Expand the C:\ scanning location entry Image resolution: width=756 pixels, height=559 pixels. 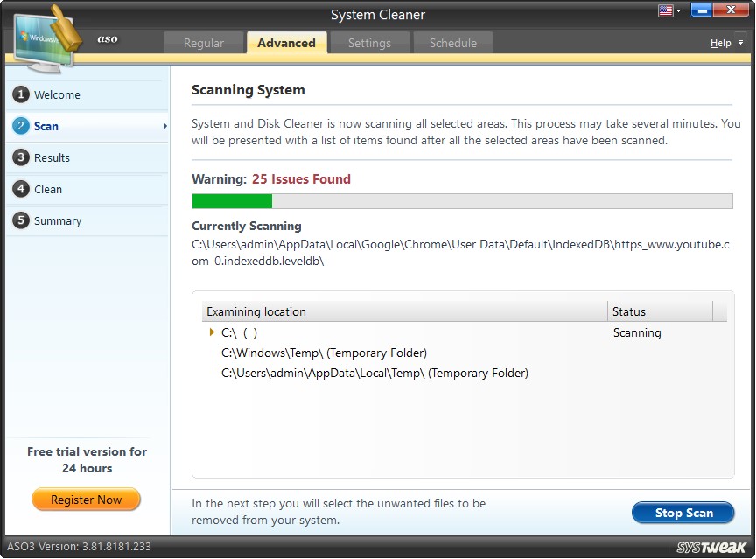pyautogui.click(x=210, y=332)
